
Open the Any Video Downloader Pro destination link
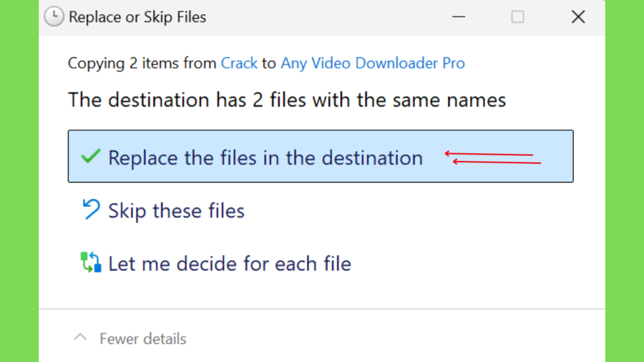tap(372, 63)
